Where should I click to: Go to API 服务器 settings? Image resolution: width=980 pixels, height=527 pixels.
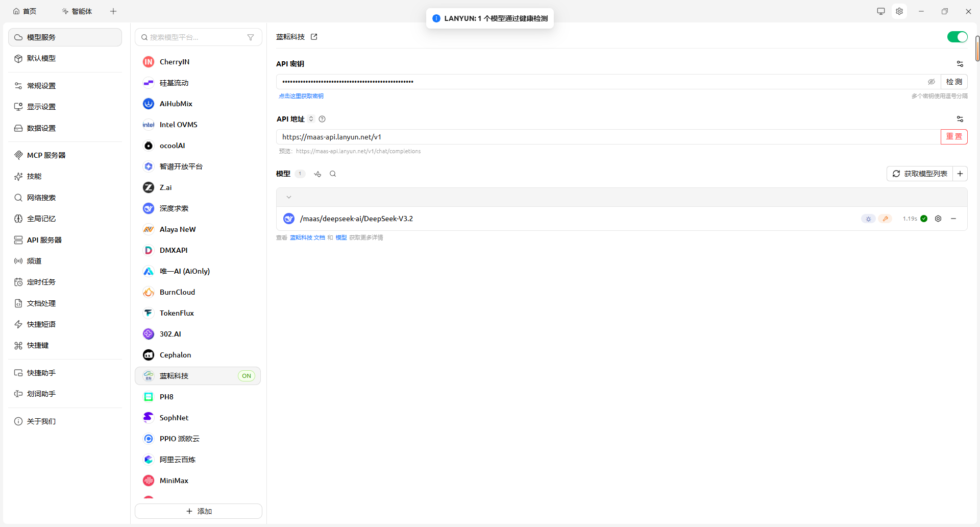coord(65,240)
